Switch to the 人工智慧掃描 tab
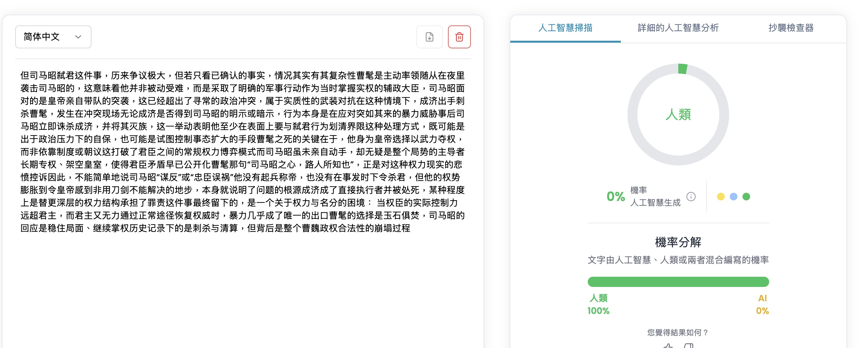Image resolution: width=868 pixels, height=348 pixels. 565,28
